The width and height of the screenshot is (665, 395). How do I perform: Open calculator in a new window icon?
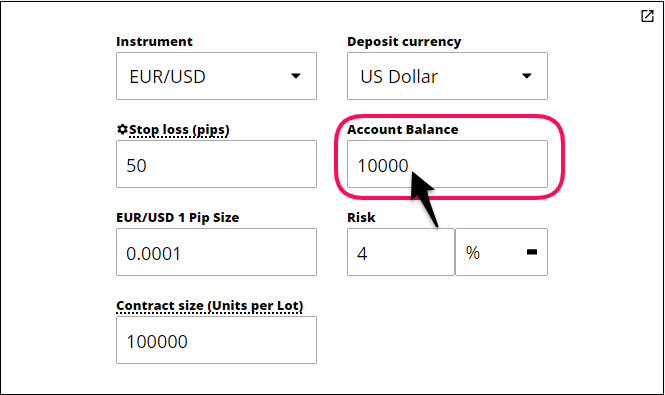click(x=647, y=16)
